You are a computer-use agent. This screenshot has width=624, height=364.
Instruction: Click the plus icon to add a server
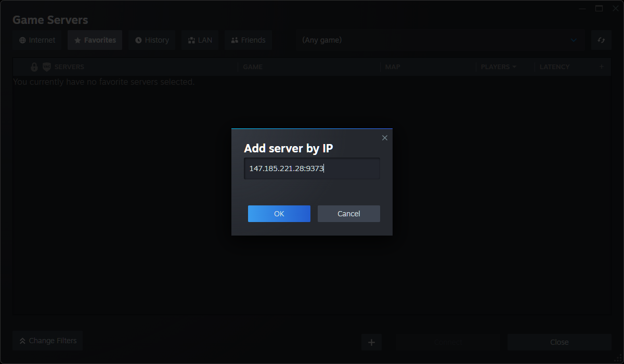(x=371, y=342)
